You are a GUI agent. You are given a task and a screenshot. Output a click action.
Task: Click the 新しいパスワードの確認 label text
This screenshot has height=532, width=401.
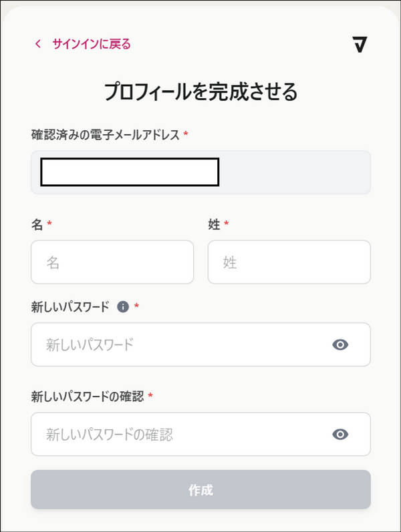pyautogui.click(x=88, y=396)
